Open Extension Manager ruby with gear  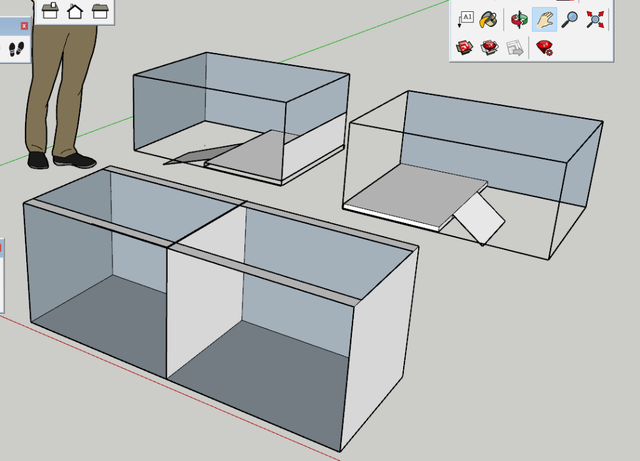tap(544, 46)
